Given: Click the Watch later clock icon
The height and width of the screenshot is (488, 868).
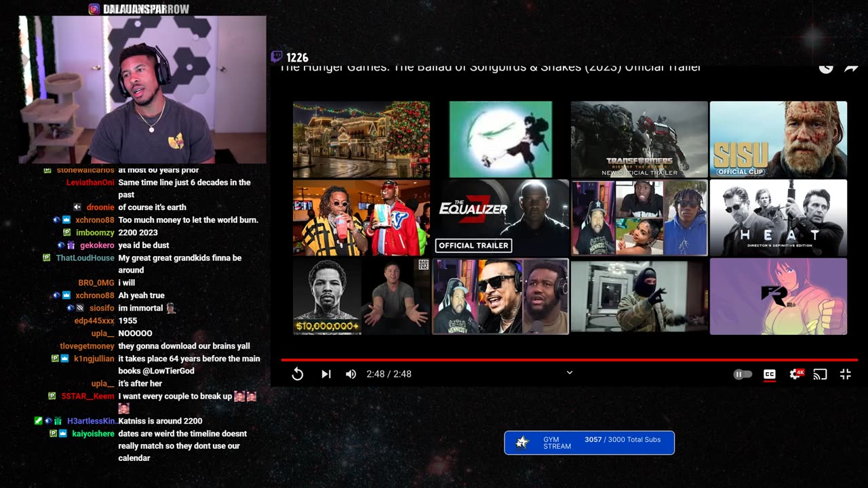Looking at the screenshot, I should (x=825, y=68).
